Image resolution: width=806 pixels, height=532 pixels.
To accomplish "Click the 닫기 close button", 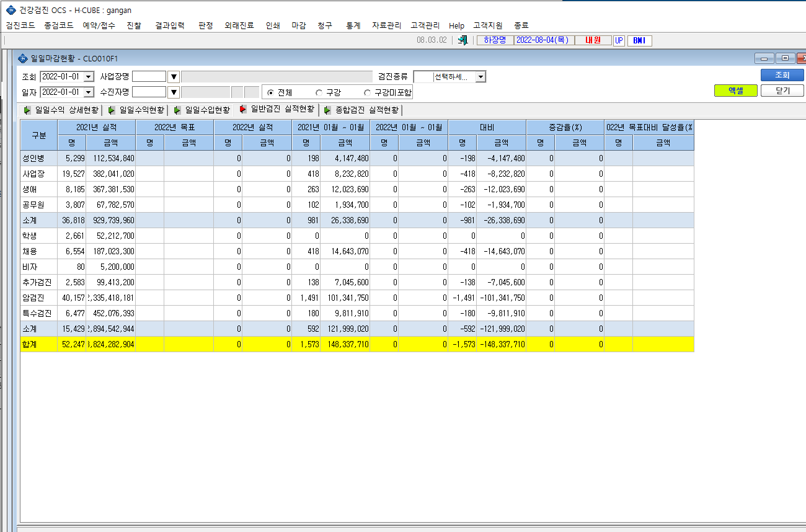I will 782,91.
